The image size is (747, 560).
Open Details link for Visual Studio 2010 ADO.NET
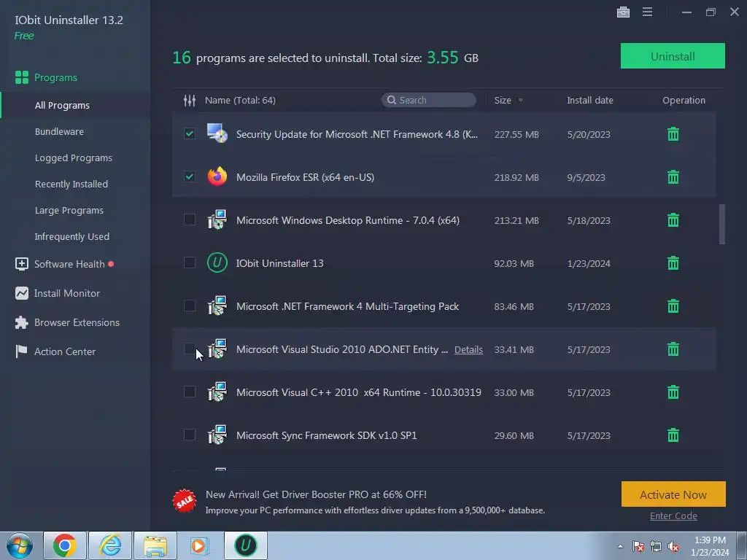pyautogui.click(x=468, y=349)
